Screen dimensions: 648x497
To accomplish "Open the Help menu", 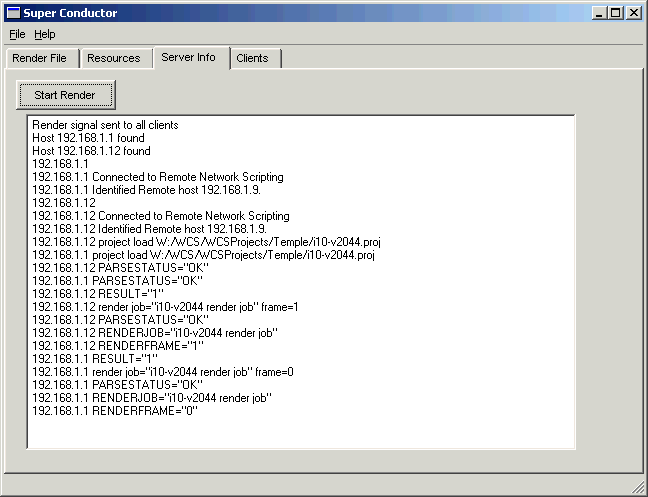I will (x=45, y=34).
